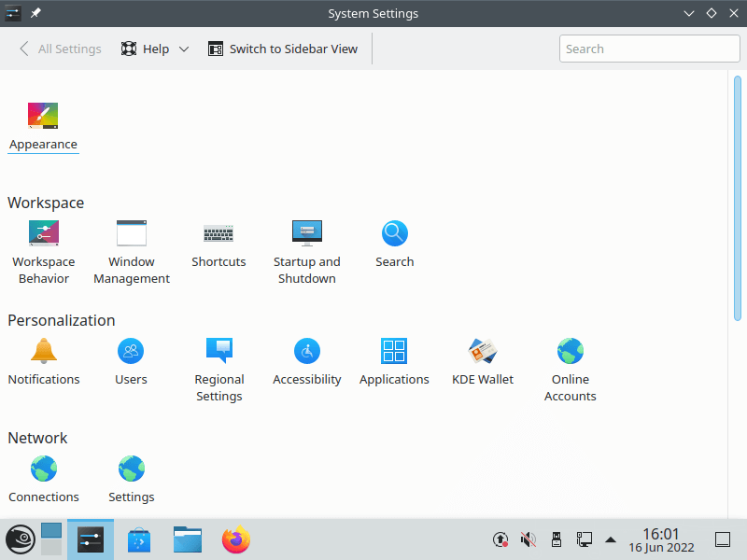Expand hidden system tray icons arrow
This screenshot has height=560, width=747.
pyautogui.click(x=611, y=540)
